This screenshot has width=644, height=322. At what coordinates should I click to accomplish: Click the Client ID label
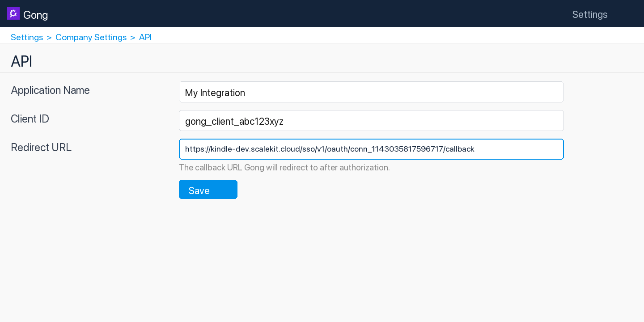point(30,119)
